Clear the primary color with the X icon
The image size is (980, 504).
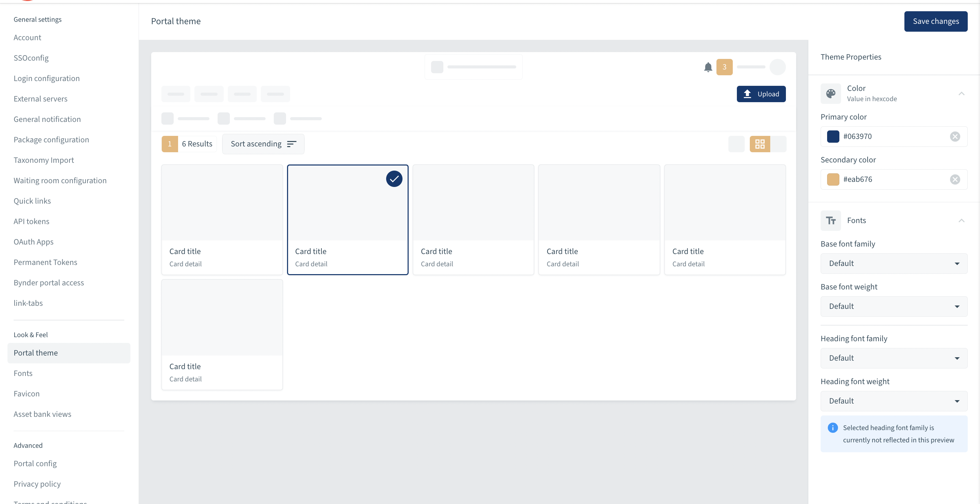(x=955, y=137)
